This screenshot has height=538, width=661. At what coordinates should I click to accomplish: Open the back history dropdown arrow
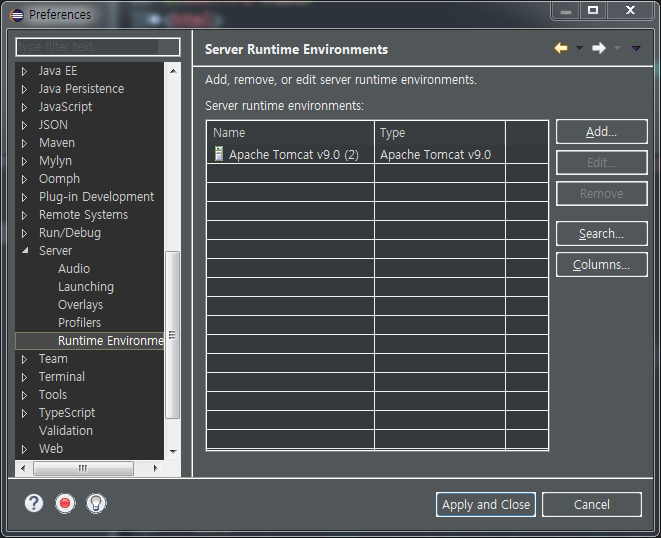579,48
